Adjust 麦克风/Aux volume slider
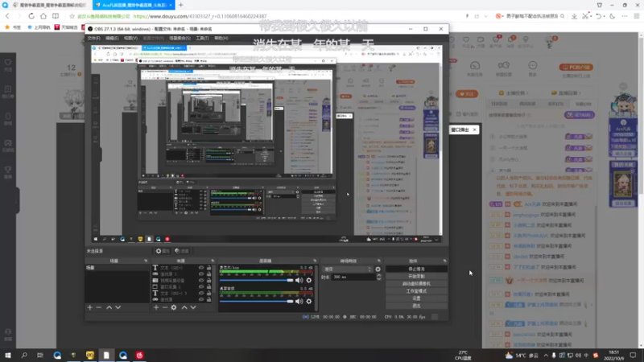This screenshot has width=644, height=362. (256, 280)
